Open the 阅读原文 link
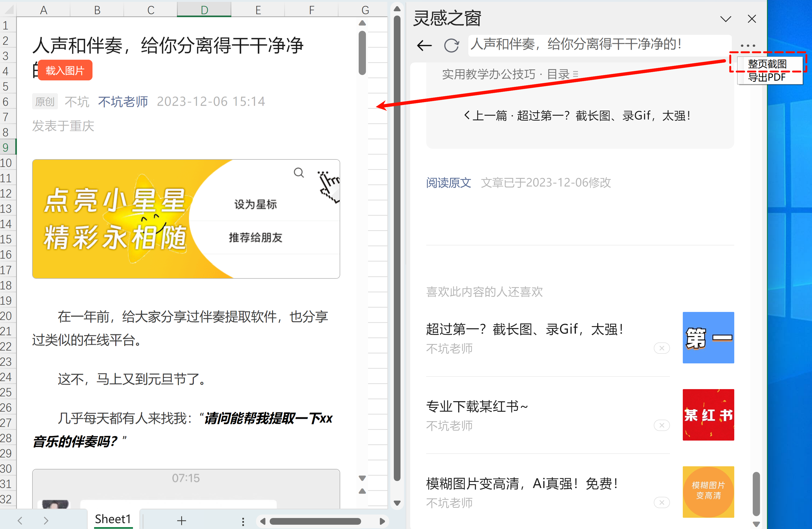 tap(448, 183)
